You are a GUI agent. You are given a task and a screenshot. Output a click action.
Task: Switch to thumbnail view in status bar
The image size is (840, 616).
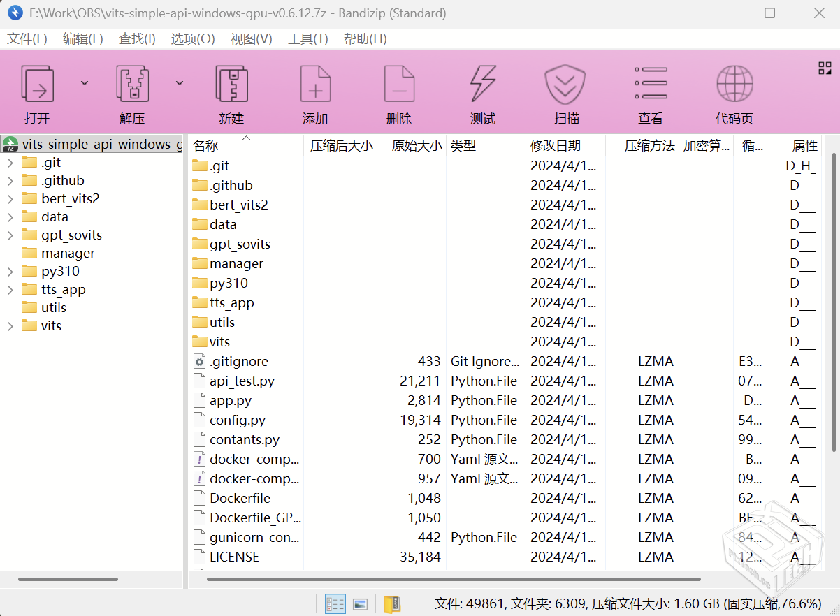[x=361, y=604]
